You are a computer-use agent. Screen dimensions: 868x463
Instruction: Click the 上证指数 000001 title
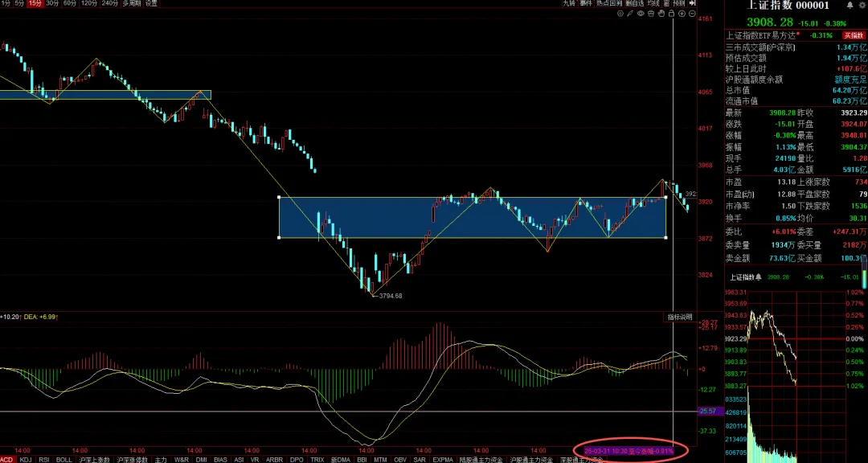click(788, 6)
